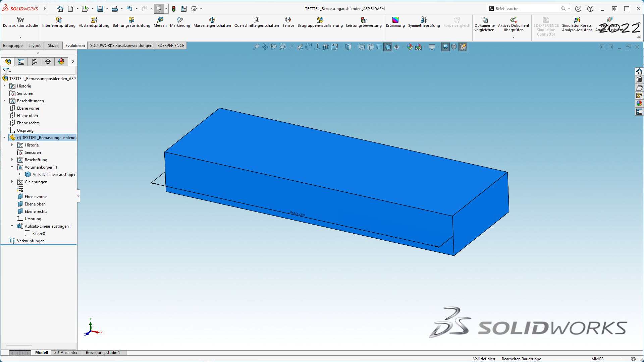Collapse TESTTEIL_Bemassungausblenden component
This screenshot has height=362, width=644.
(4, 138)
